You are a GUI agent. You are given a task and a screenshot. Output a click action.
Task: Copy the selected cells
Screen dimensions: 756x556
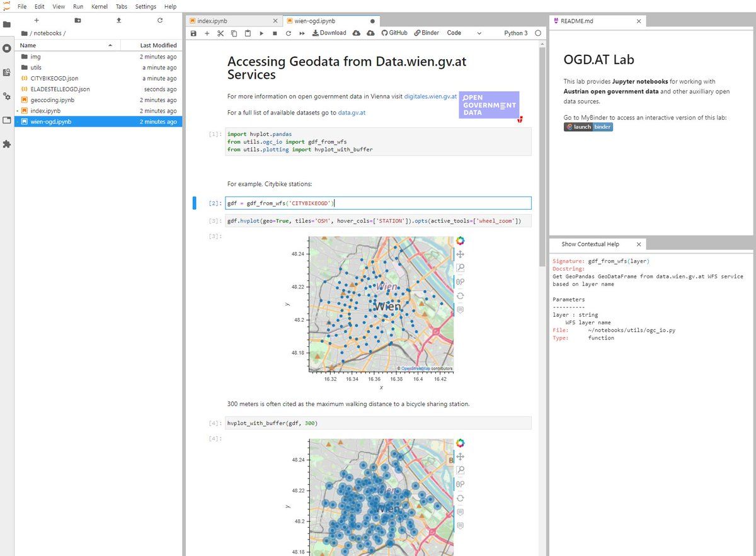pyautogui.click(x=234, y=33)
